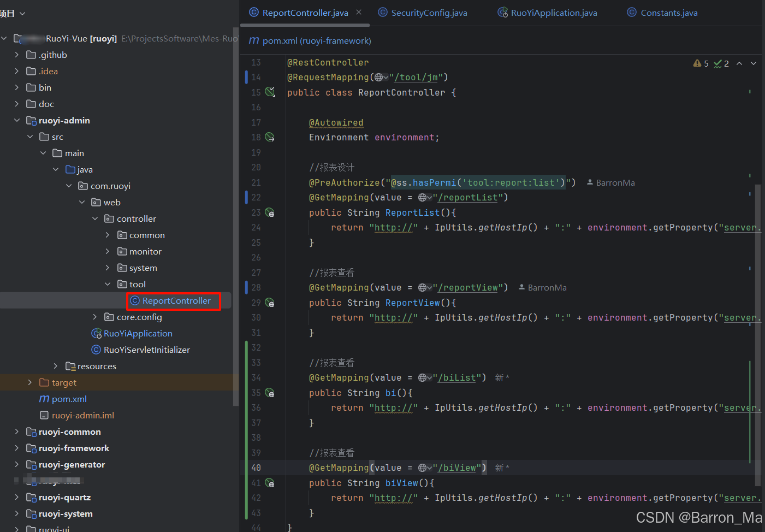Expand the common package
The height and width of the screenshot is (532, 765).
[x=108, y=235]
